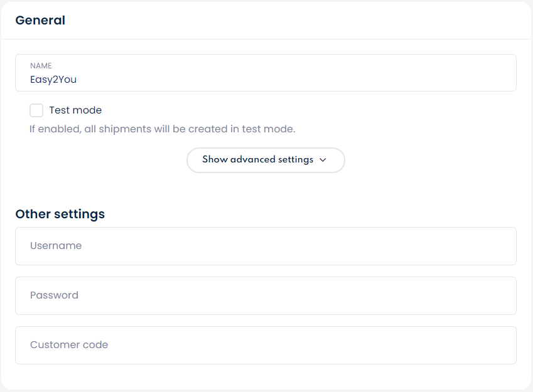Image resolution: width=533 pixels, height=392 pixels.
Task: Click the Easy2You text in Name field
Action: [x=53, y=80]
